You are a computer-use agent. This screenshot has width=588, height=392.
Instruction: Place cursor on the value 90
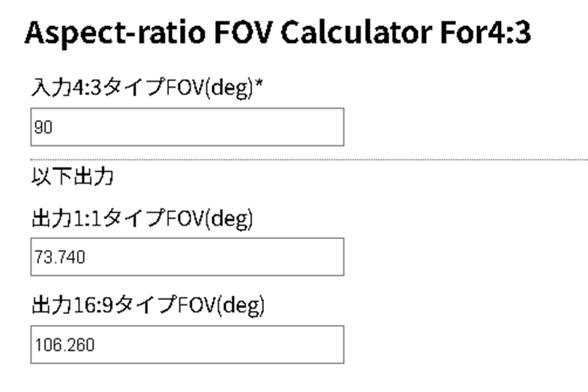coord(43,128)
